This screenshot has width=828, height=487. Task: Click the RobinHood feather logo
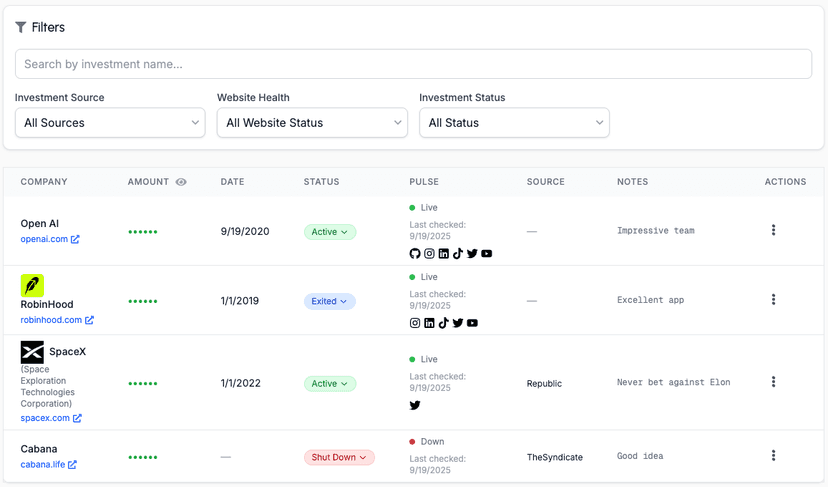pos(32,286)
